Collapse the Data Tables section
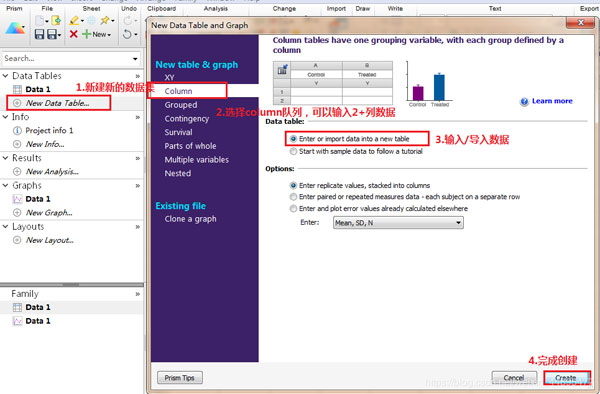 click(5, 76)
